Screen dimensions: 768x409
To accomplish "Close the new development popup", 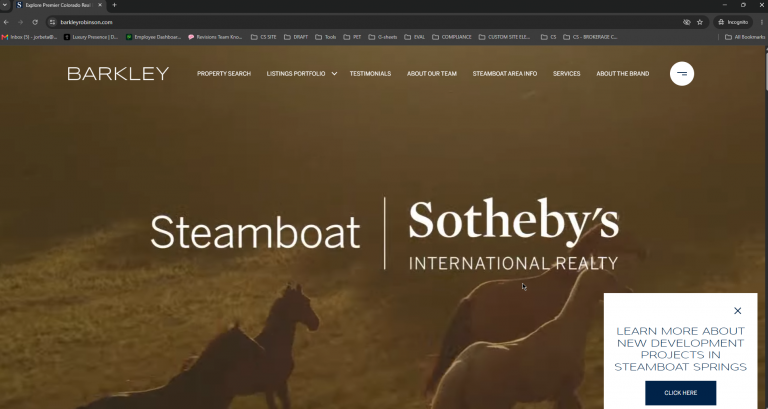I will (x=738, y=311).
